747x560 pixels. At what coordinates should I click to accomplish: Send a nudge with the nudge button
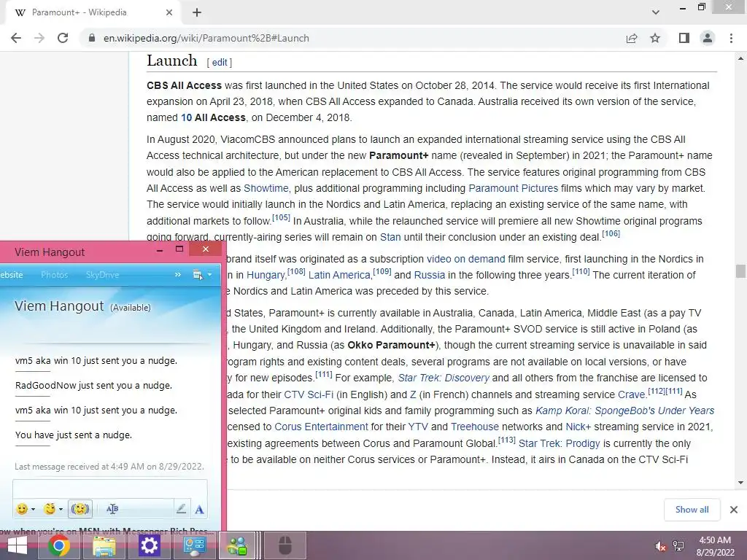[80, 509]
